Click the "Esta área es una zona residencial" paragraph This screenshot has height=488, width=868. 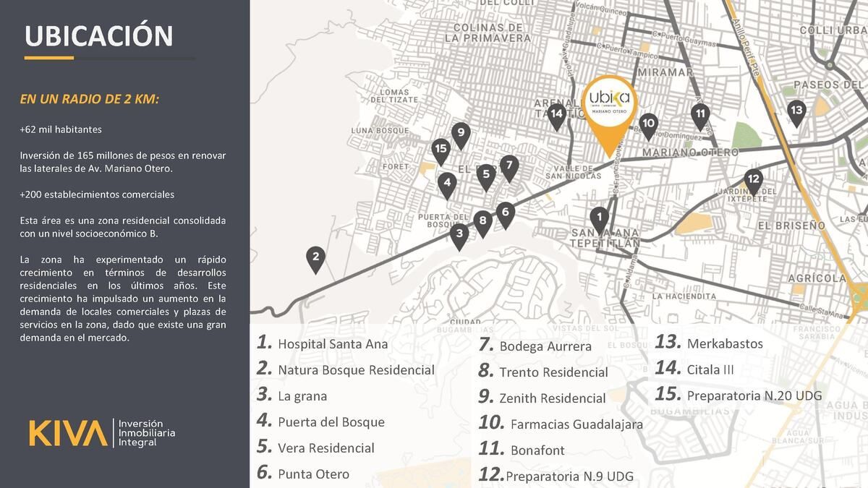pyautogui.click(x=123, y=226)
